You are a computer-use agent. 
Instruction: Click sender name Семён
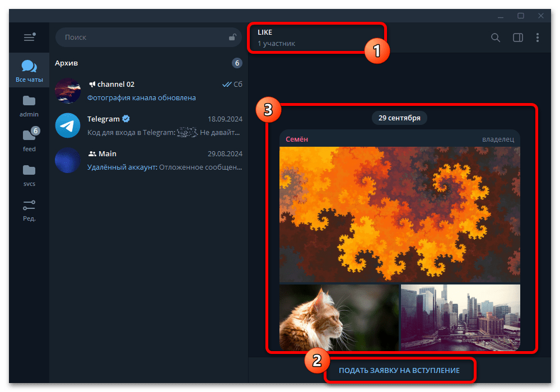tap(297, 139)
